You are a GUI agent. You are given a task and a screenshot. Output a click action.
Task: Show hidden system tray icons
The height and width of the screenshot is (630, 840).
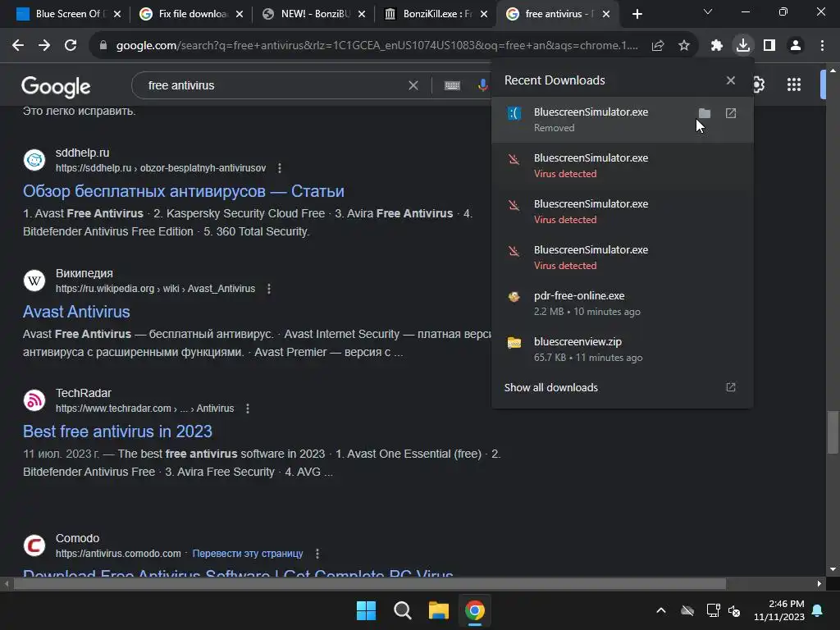661,610
